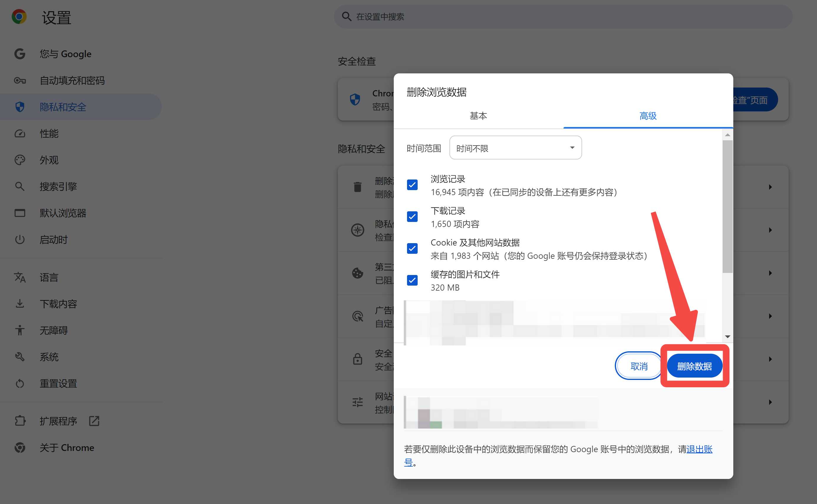The width and height of the screenshot is (817, 504).
Task: Uncheck Cookie 及其他网站数据 checkbox
Action: pyautogui.click(x=412, y=248)
